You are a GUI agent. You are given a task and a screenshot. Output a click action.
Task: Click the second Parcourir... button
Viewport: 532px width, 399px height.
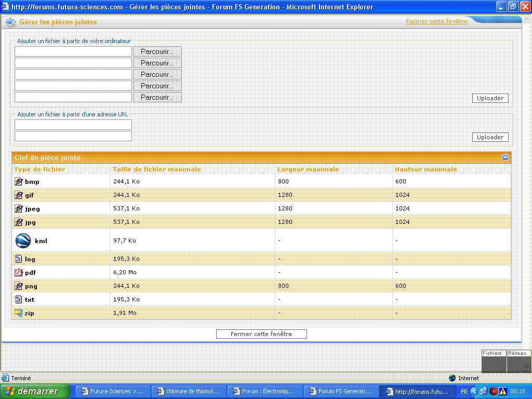(157, 63)
